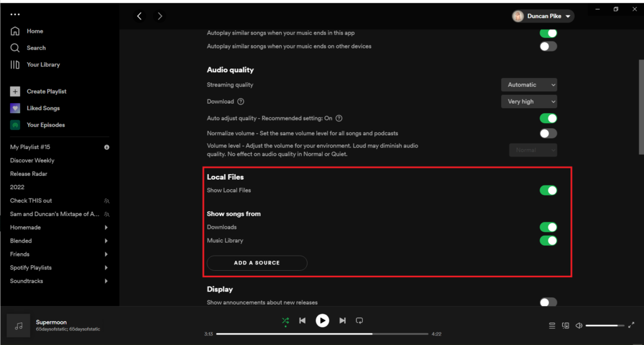This screenshot has width=644, height=345.
Task: Open connect to a device icon
Action: [565, 326]
